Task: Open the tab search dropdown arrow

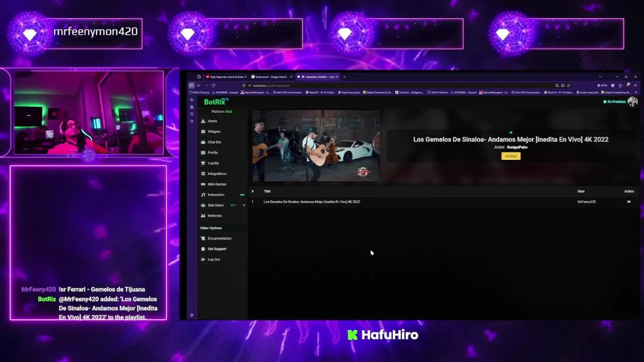Action: pyautogui.click(x=600, y=76)
